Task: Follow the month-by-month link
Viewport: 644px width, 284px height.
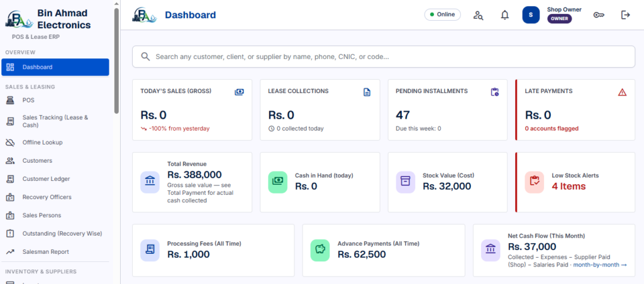Action: click(599, 265)
